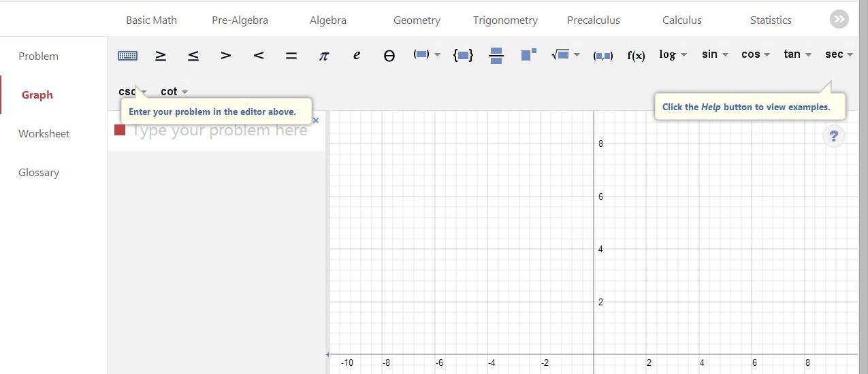Expand the log function dropdown
The width and height of the screenshot is (868, 374).
coord(673,54)
